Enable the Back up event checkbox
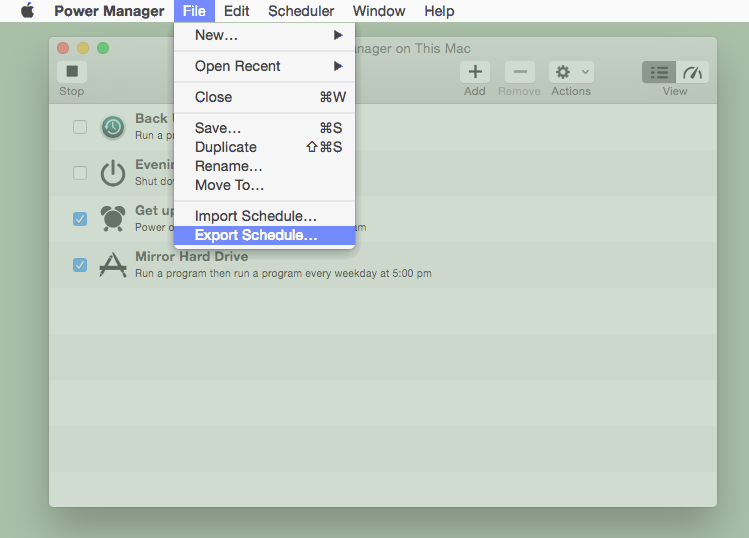This screenshot has width=749, height=538. [80, 127]
